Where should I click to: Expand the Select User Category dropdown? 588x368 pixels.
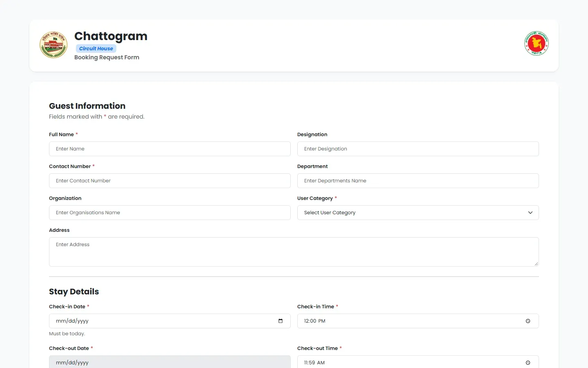pyautogui.click(x=418, y=213)
